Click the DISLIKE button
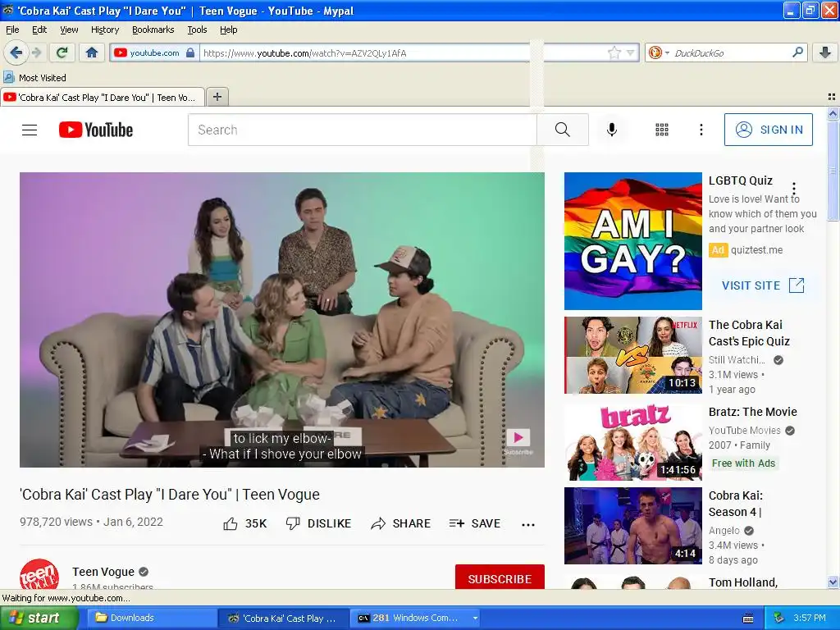Viewport: 840px width, 630px height. pos(319,523)
